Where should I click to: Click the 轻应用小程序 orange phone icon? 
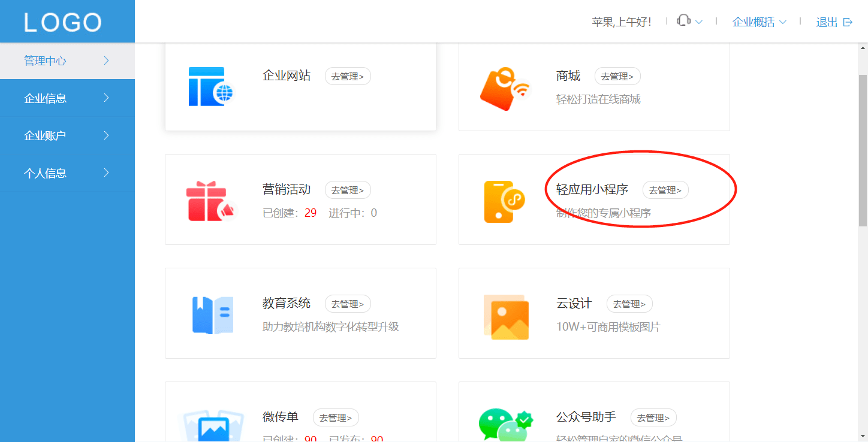pos(504,202)
